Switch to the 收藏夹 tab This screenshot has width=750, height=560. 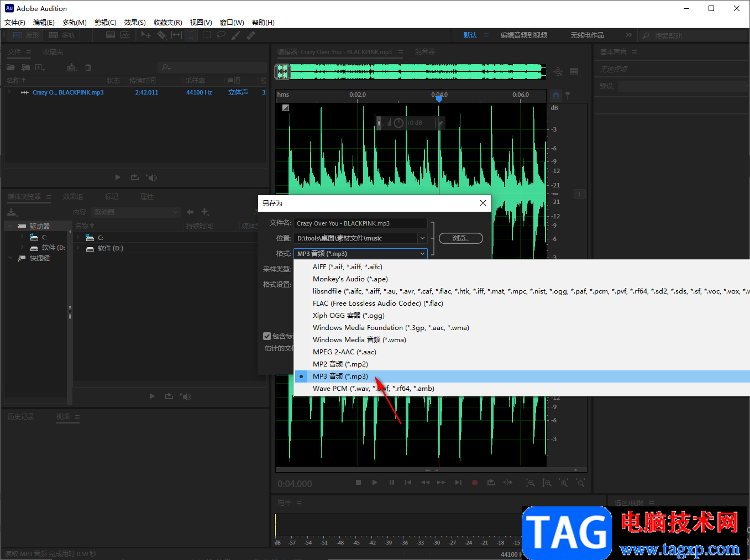[x=53, y=52]
